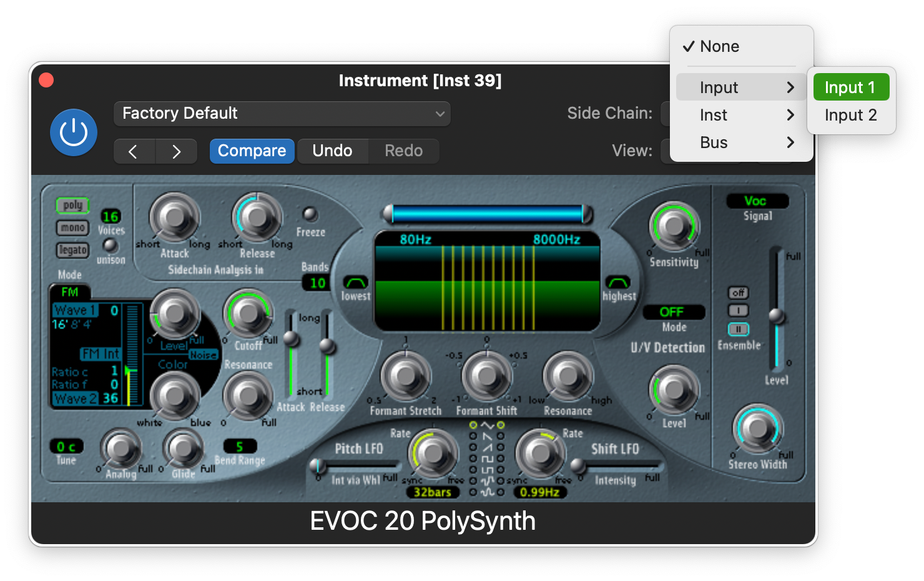Choose Input 1 in submenu
Image resolution: width=924 pixels, height=581 pixels.
(851, 87)
